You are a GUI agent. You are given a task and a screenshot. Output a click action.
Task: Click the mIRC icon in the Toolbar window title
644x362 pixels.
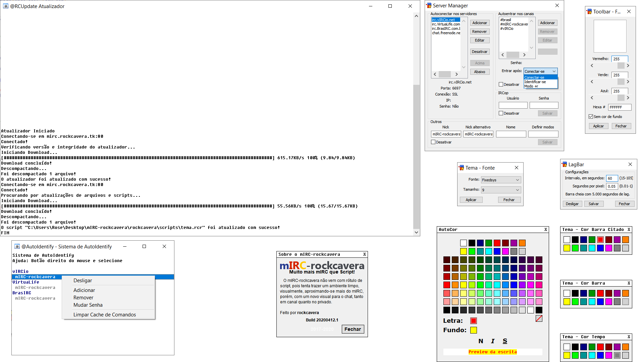pos(589,12)
